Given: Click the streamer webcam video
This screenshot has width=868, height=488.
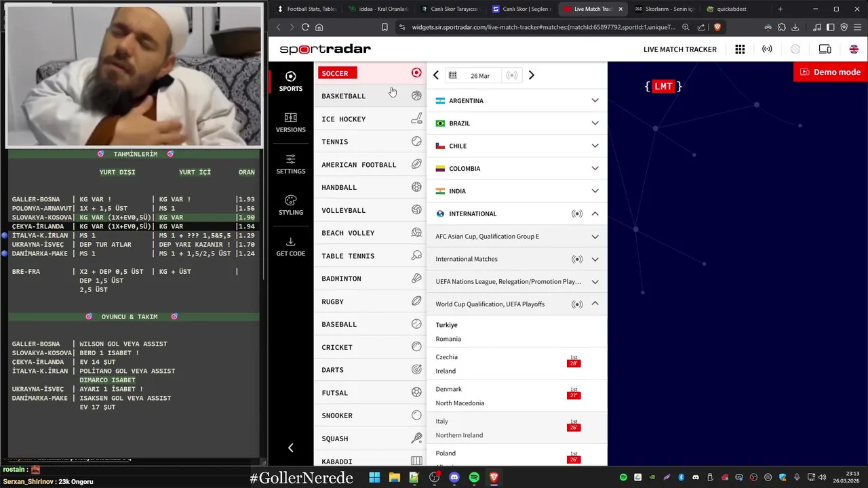Looking at the screenshot, I should pyautogui.click(x=134, y=75).
